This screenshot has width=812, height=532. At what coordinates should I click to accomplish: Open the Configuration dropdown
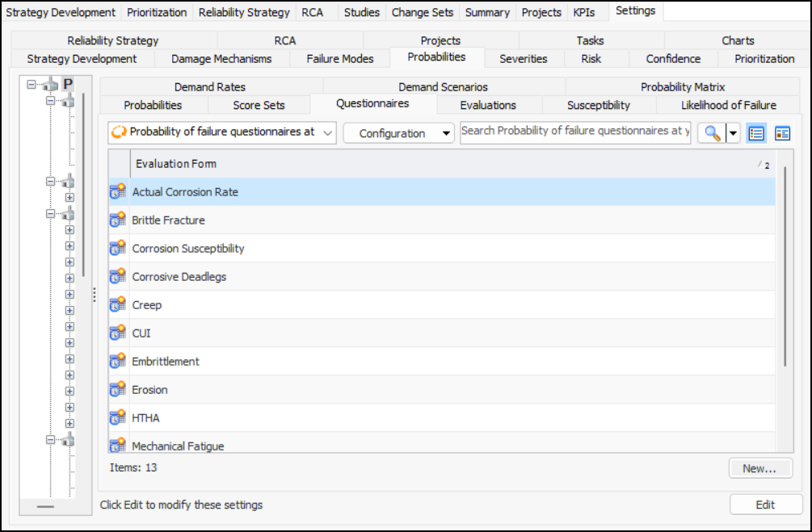[x=398, y=133]
